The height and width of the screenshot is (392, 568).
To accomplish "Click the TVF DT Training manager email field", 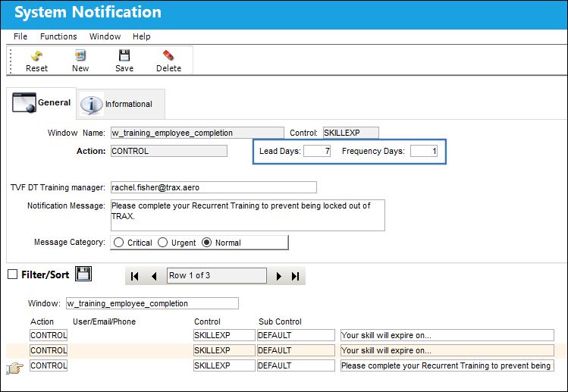I will click(x=214, y=187).
